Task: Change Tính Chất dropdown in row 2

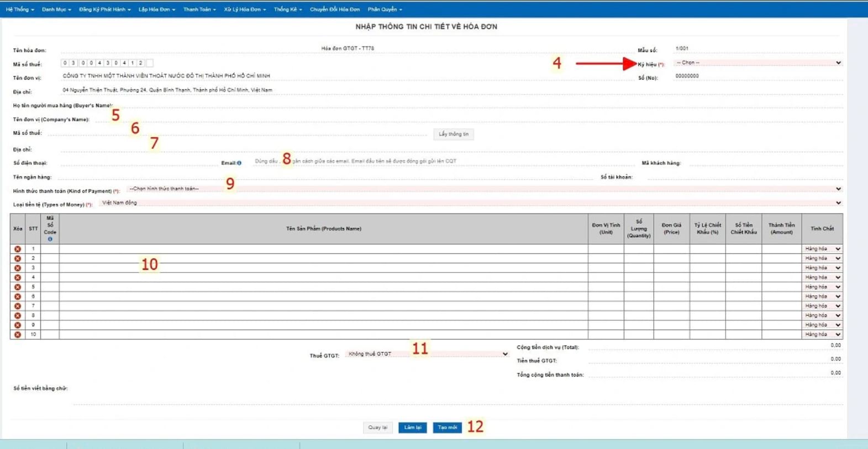Action: tap(822, 258)
